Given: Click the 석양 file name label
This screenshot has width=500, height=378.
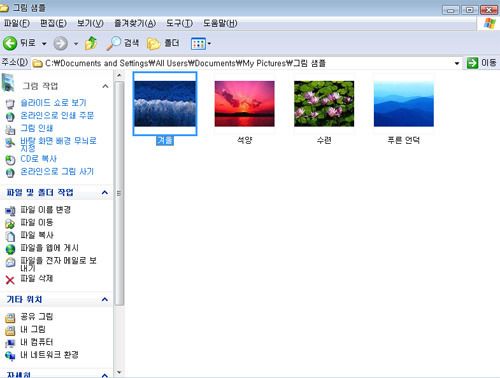Looking at the screenshot, I should [245, 140].
